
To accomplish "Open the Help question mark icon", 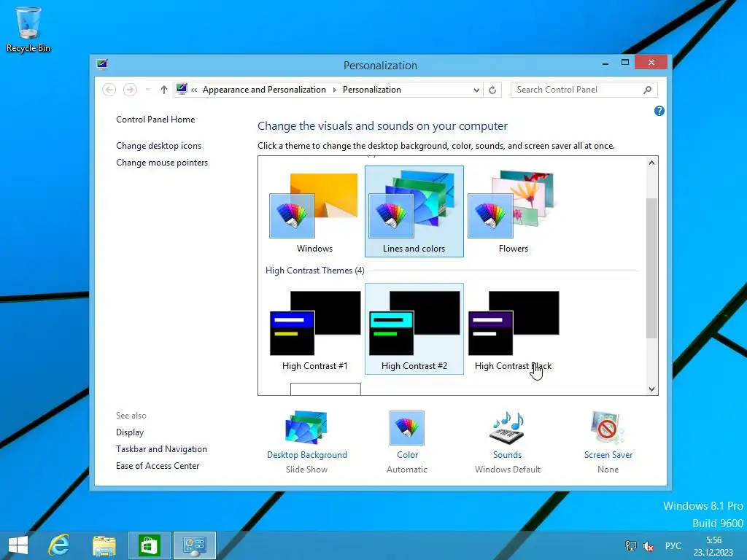I will coord(659,111).
